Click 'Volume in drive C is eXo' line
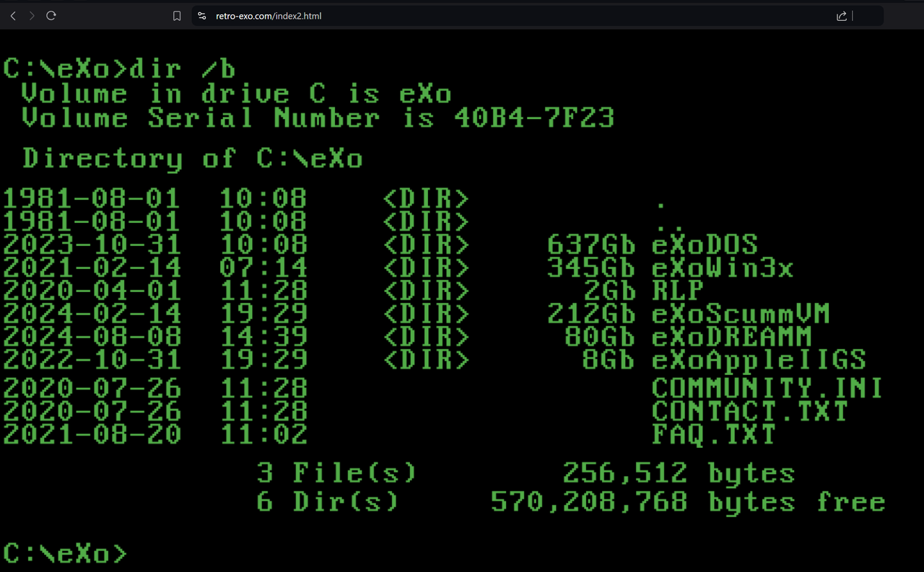The height and width of the screenshot is (572, 924). click(236, 94)
